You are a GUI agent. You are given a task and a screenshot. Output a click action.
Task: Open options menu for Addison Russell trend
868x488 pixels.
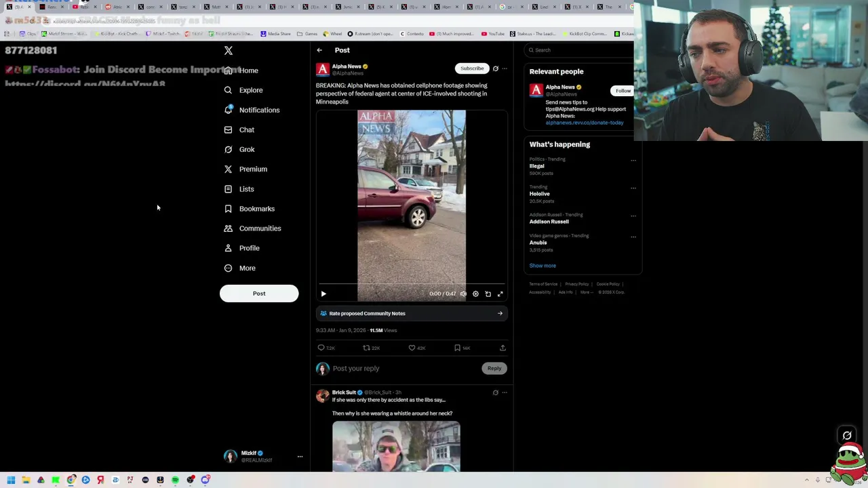(633, 216)
